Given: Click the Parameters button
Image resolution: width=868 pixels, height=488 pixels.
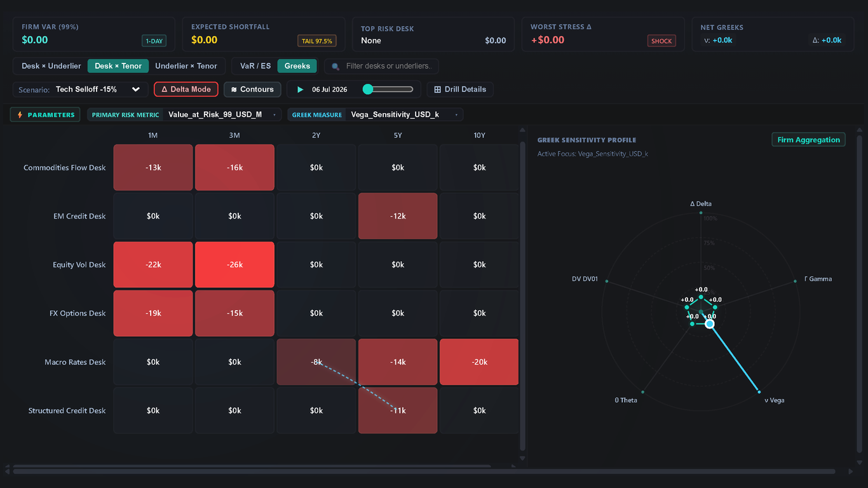Looking at the screenshot, I should [x=45, y=115].
